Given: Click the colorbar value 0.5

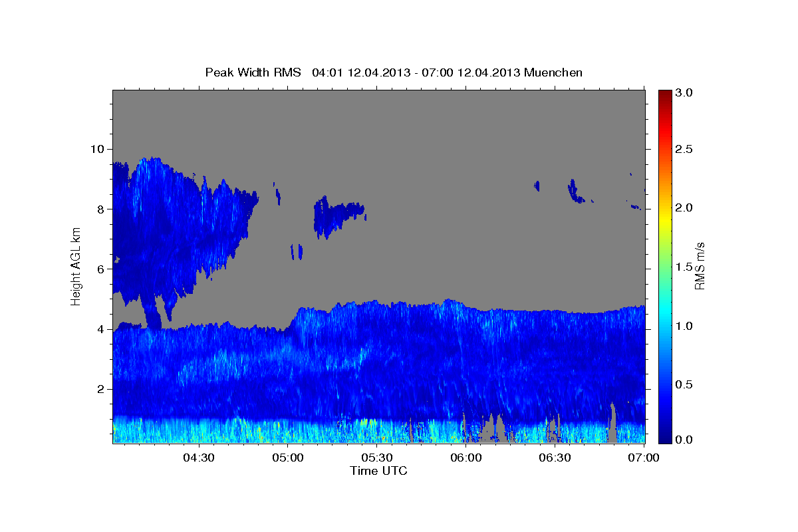Looking at the screenshot, I should coord(685,385).
